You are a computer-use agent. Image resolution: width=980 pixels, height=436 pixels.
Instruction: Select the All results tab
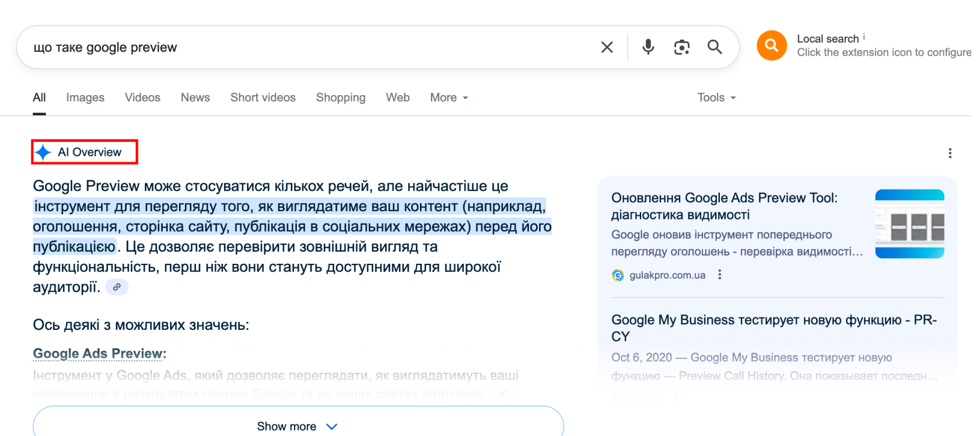coord(39,97)
